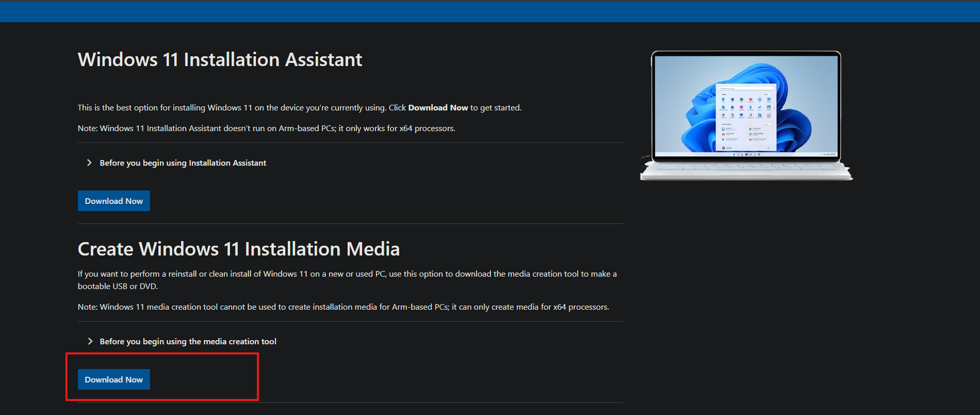Screen dimensions: 980x415
Task: Click the media creation tool Arm-based note
Action: [343, 307]
